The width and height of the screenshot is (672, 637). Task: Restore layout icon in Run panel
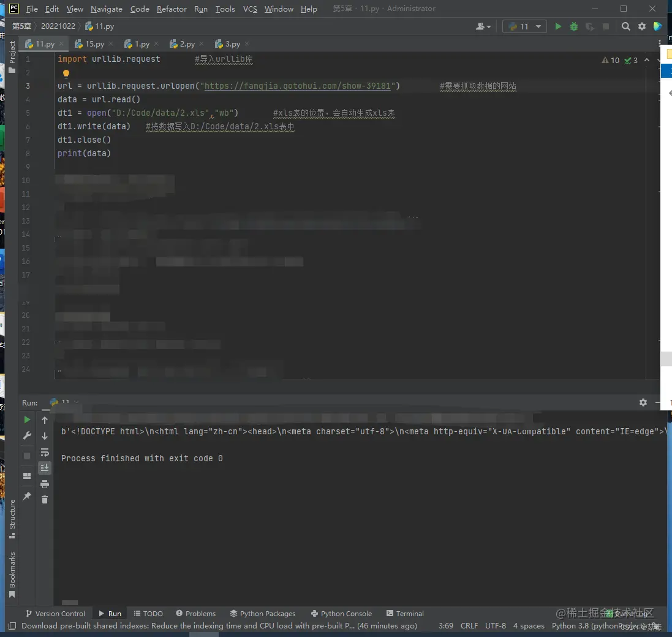click(27, 476)
